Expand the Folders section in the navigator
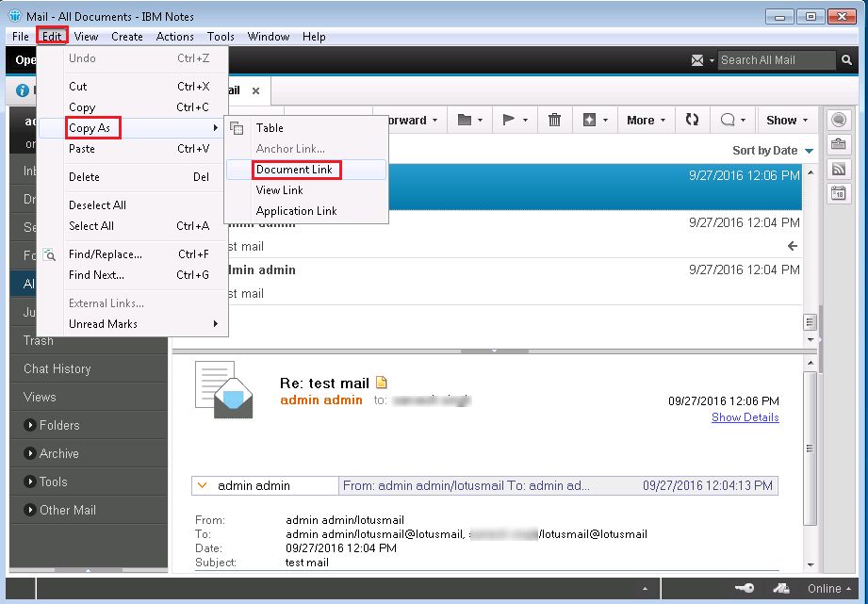This screenshot has width=868, height=604. [x=30, y=425]
